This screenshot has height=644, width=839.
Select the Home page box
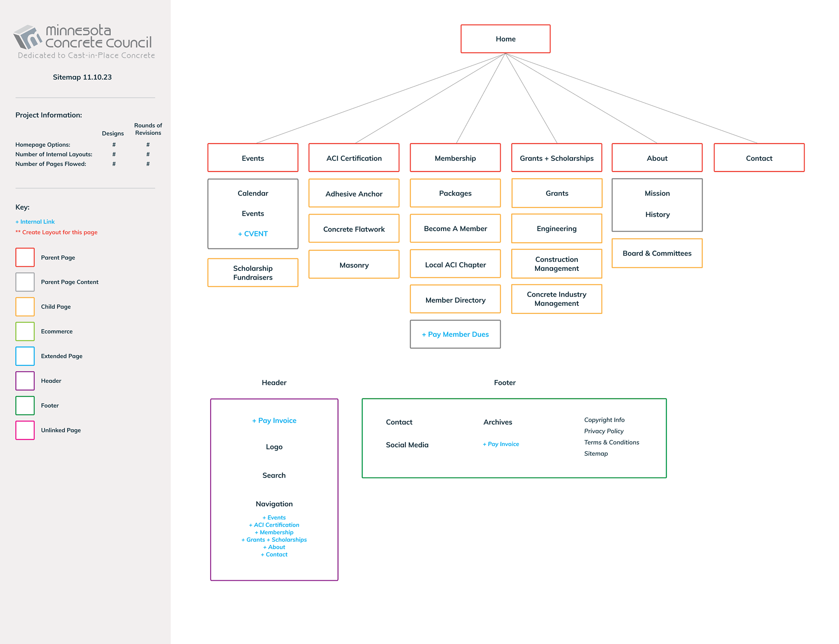(505, 39)
